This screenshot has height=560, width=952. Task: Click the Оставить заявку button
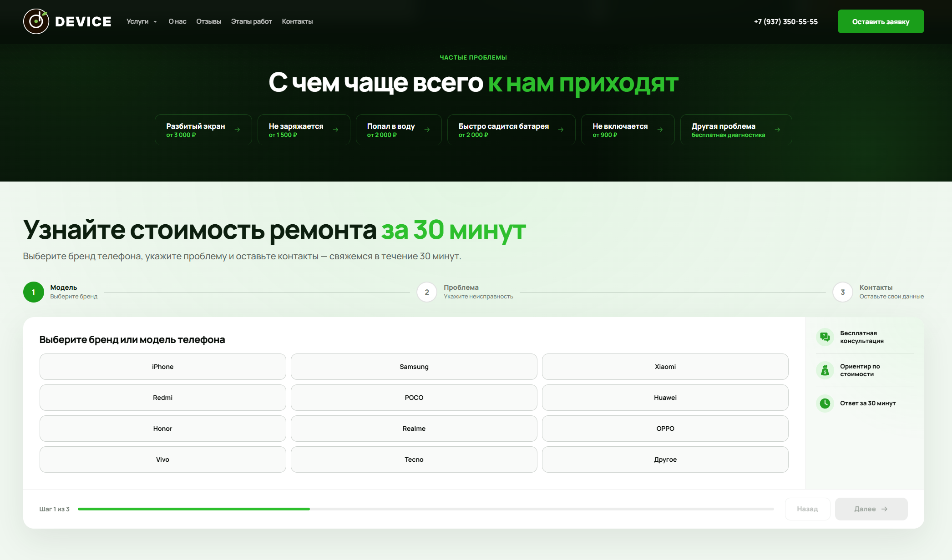pos(881,21)
